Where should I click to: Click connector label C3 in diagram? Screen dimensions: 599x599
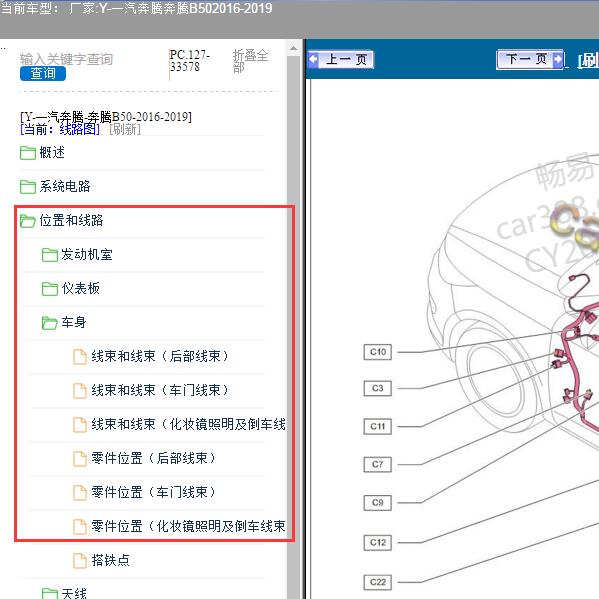(377, 389)
